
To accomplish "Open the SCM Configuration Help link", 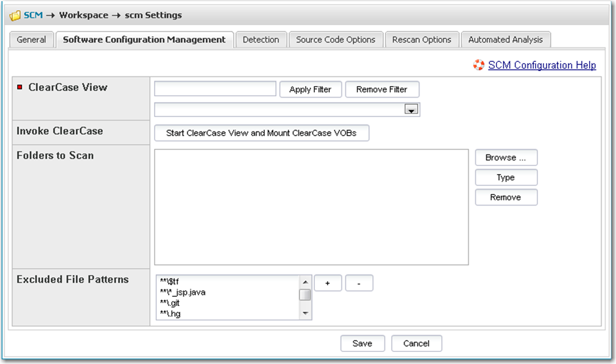I will [542, 65].
